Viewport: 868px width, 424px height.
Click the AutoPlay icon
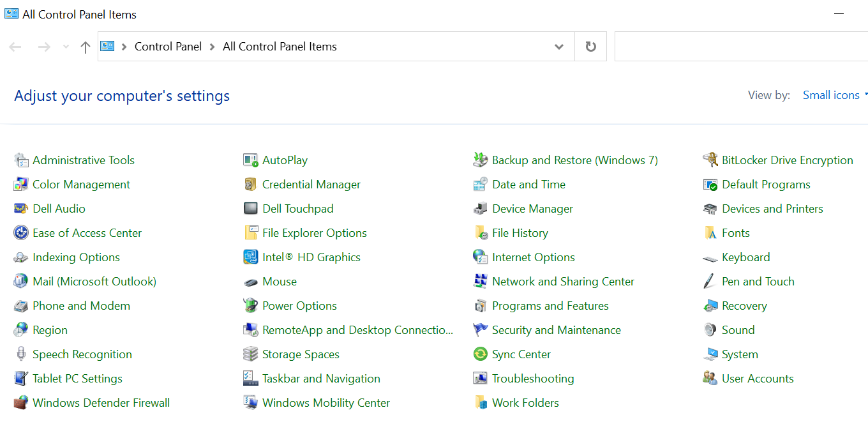point(251,160)
